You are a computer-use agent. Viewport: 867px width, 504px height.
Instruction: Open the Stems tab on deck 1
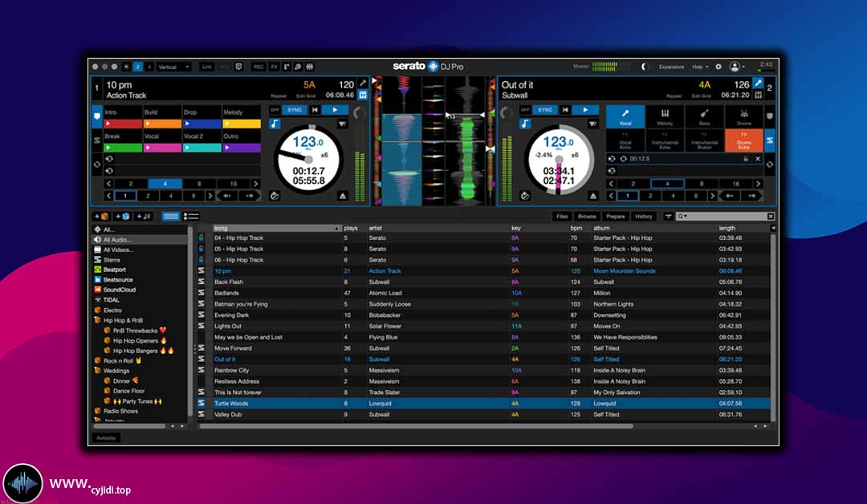tap(97, 140)
